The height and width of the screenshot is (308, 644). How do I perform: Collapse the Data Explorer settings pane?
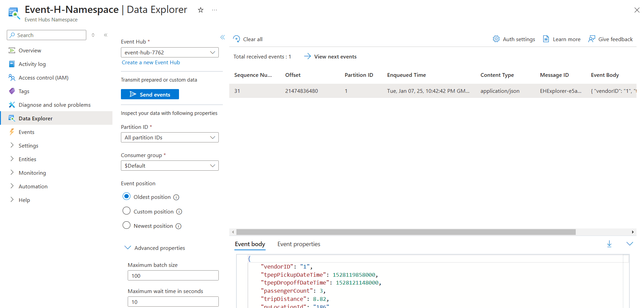(222, 37)
